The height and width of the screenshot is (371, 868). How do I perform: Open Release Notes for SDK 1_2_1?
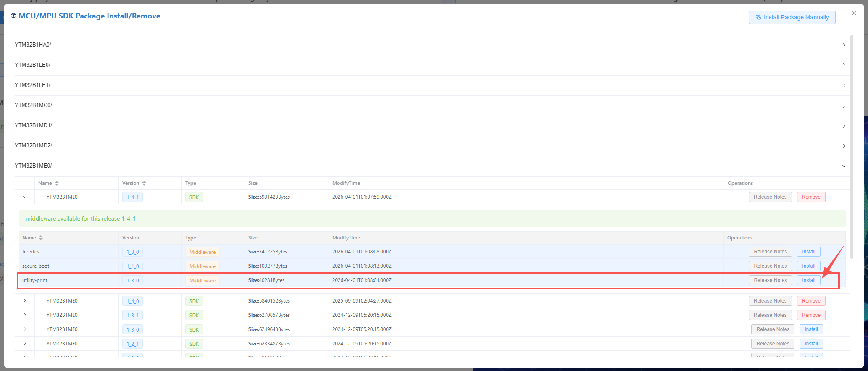[x=773, y=344]
